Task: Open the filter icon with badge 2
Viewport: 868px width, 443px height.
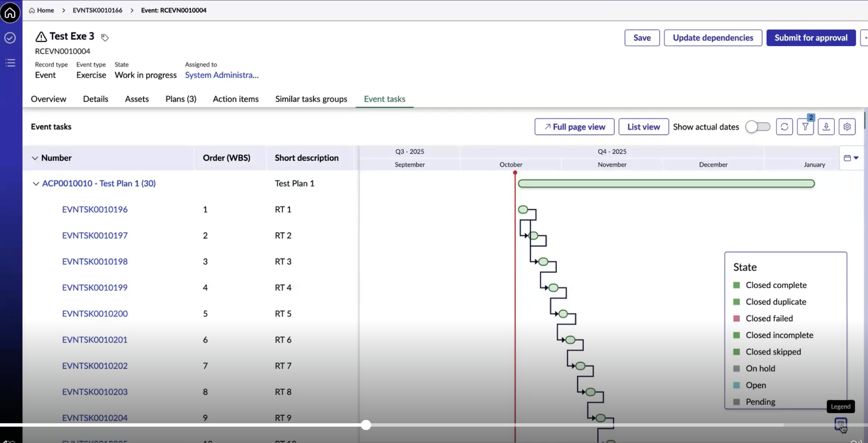Action: [805, 127]
